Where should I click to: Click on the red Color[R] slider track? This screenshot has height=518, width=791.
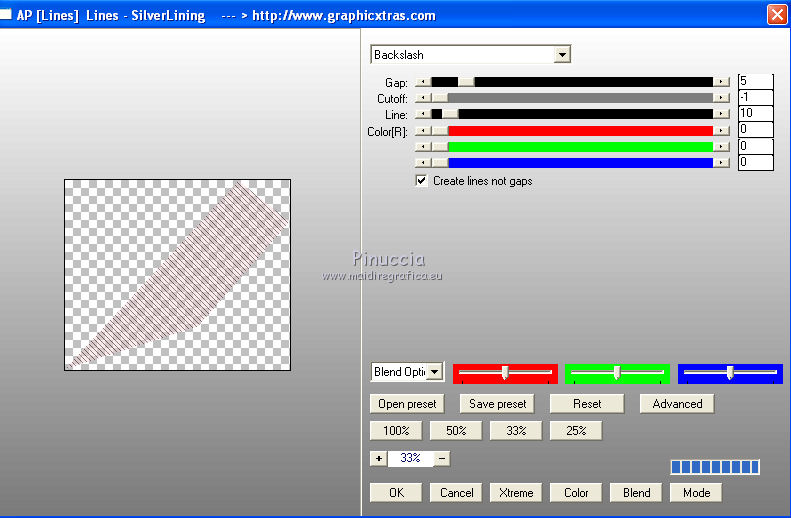click(572, 131)
